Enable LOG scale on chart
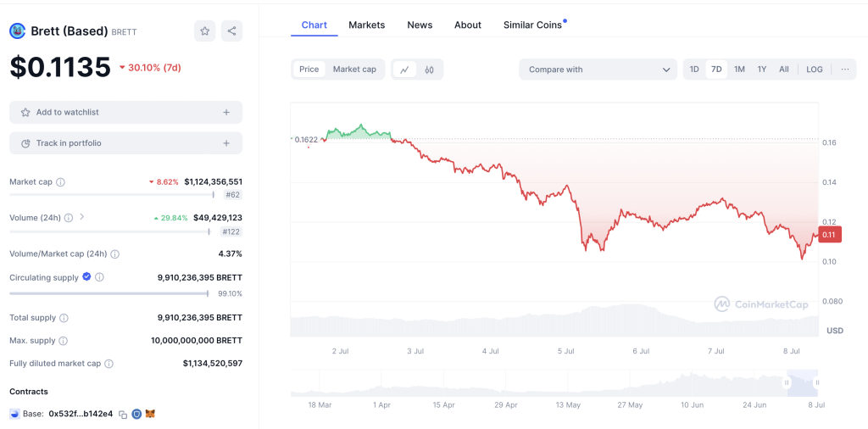This screenshot has height=429, width=868. [815, 70]
